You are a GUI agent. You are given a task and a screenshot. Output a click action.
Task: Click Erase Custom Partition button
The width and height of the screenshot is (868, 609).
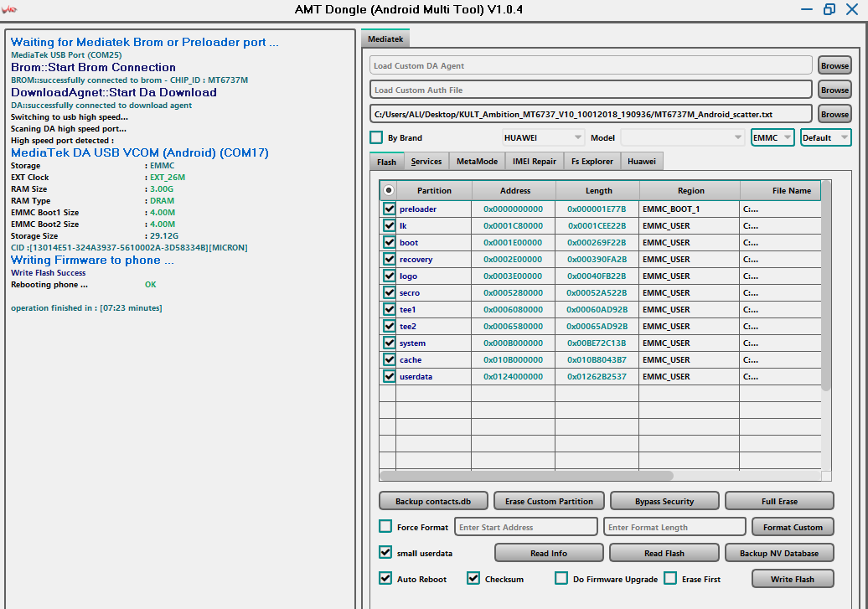[x=549, y=501]
